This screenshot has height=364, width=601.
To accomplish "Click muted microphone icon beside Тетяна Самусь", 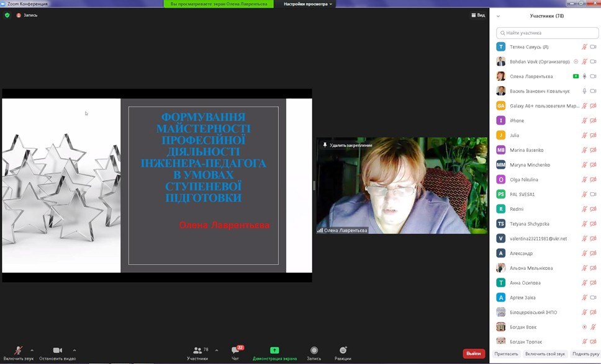I will [x=584, y=47].
